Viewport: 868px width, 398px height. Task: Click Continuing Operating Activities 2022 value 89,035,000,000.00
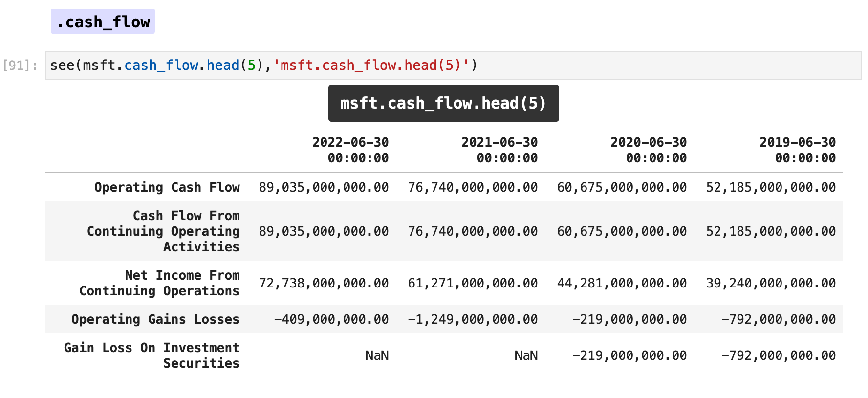pos(324,231)
